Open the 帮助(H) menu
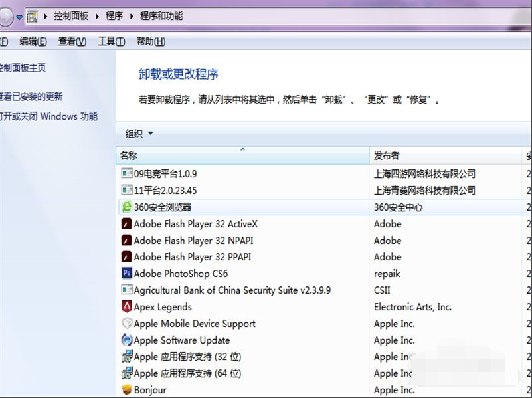 [x=151, y=41]
